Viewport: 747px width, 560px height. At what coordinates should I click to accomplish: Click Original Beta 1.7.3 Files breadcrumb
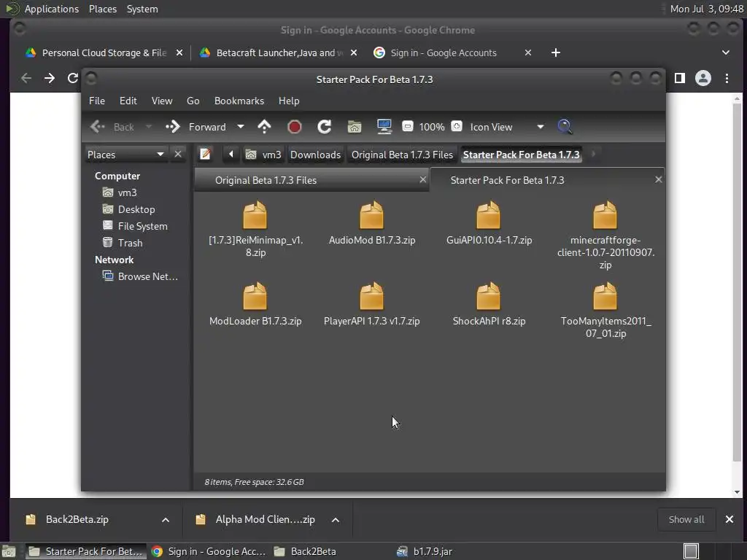402,155
